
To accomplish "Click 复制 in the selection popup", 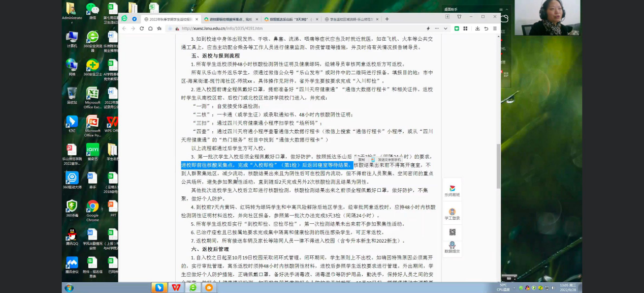I will [362, 160].
